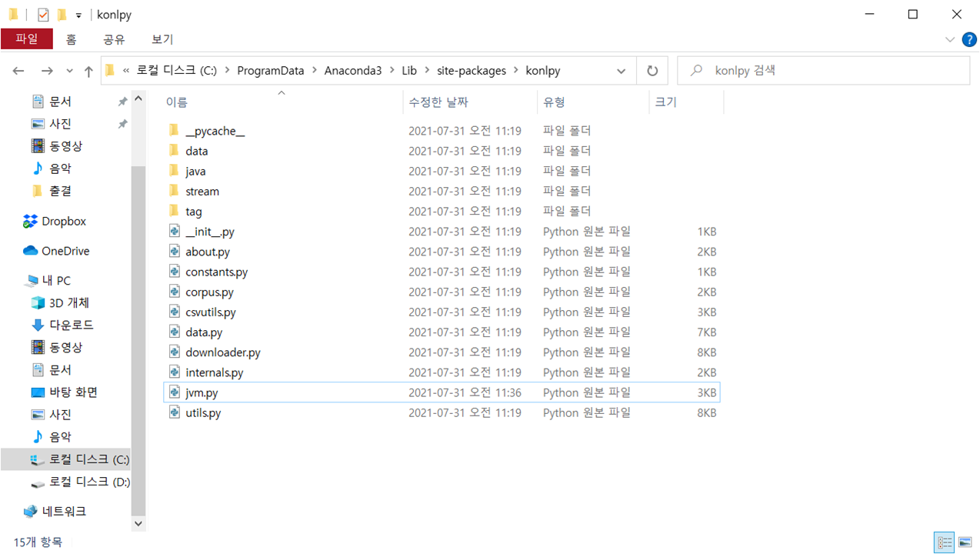This screenshot has height=554, width=980.
Task: Select the about.py file icon
Action: tap(175, 252)
